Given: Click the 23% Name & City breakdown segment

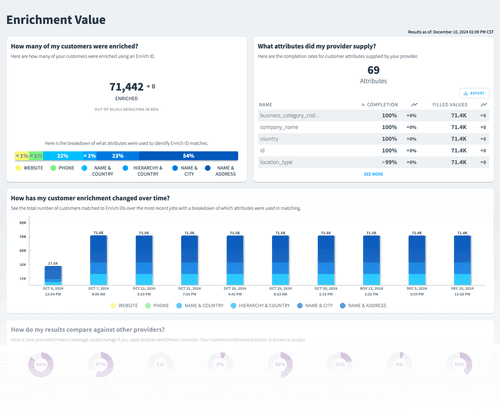Looking at the screenshot, I should 118,156.
